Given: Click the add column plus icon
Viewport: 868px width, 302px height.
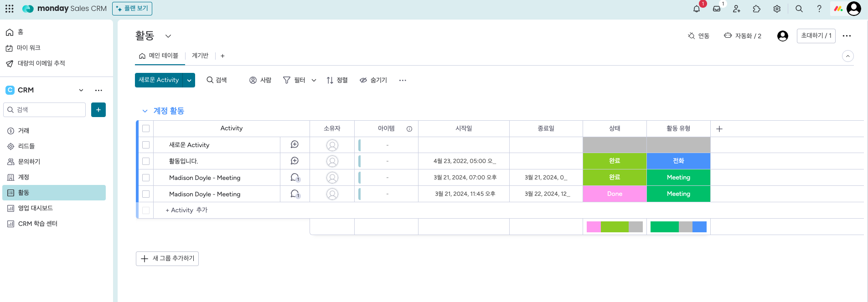Looking at the screenshot, I should (x=719, y=129).
